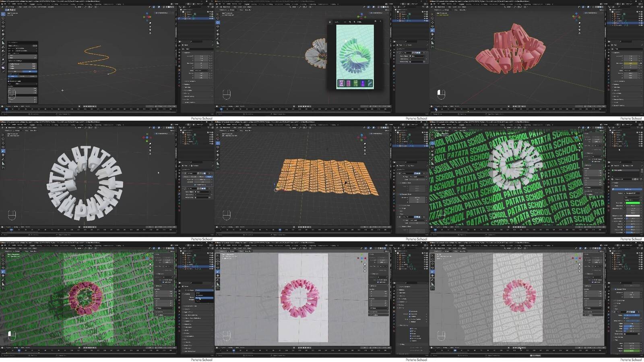
Task: Pick the Cursor tool in reference-image screenshot
Action: (218, 19)
